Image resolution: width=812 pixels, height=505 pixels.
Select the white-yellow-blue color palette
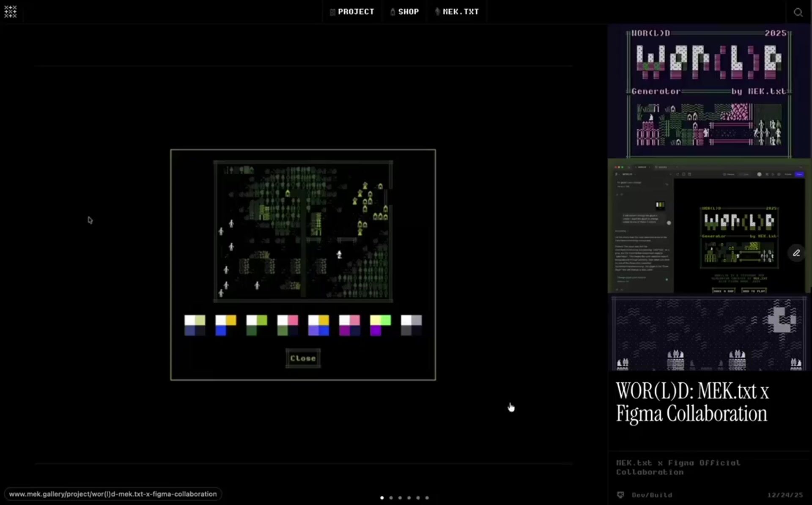pos(225,325)
